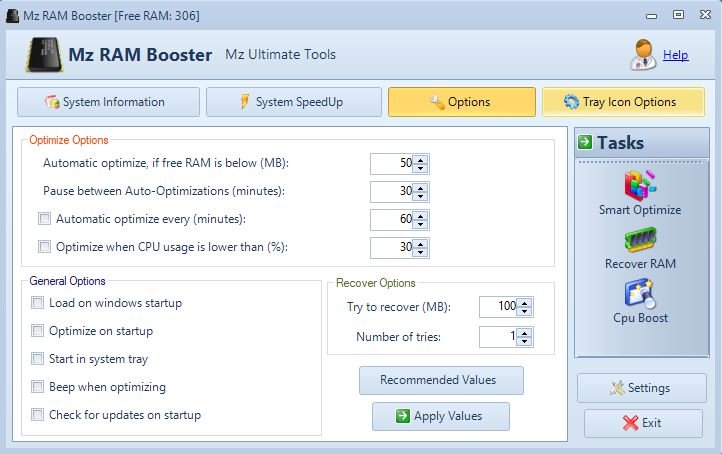The height and width of the screenshot is (454, 722).
Task: Click the RAM chip logo icon
Action: pyautogui.click(x=44, y=55)
